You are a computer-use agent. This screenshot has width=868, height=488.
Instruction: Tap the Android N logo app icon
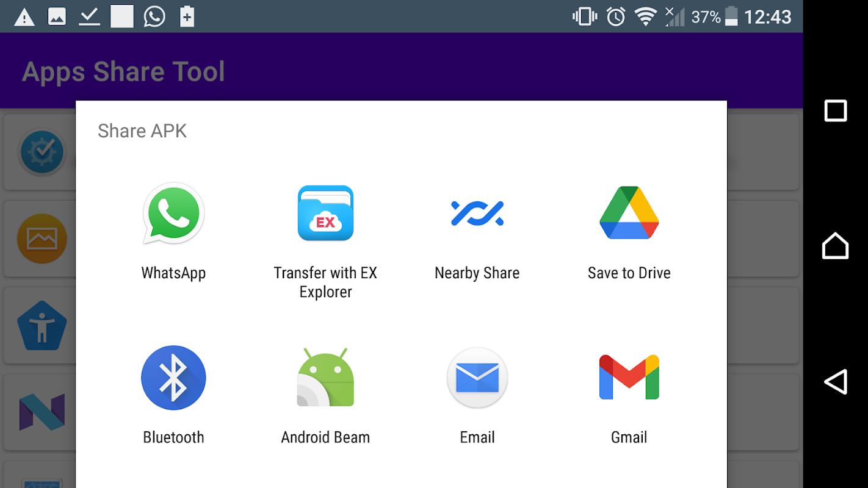click(42, 412)
